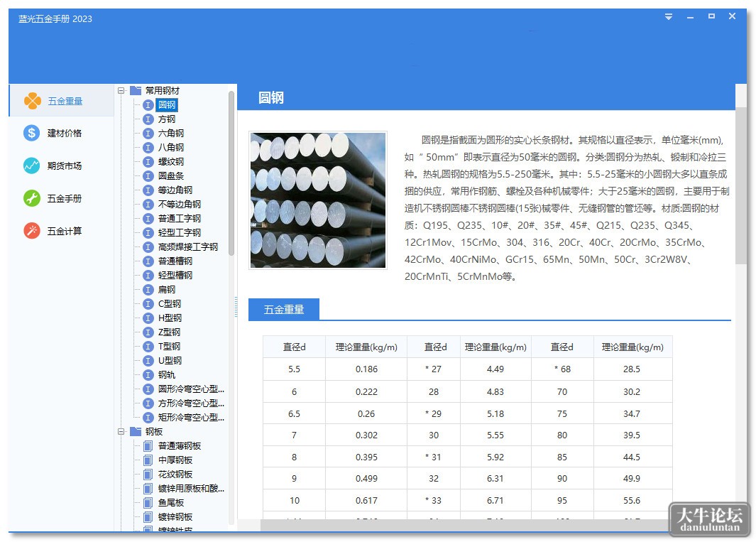Click the 五金重量 sidebar link label
The width and height of the screenshot is (756, 542).
65,102
